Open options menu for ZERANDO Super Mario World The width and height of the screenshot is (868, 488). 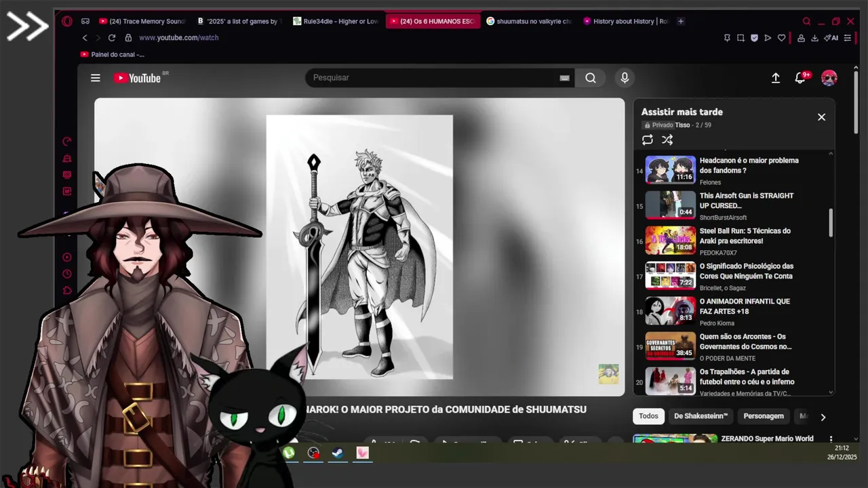tap(831, 439)
